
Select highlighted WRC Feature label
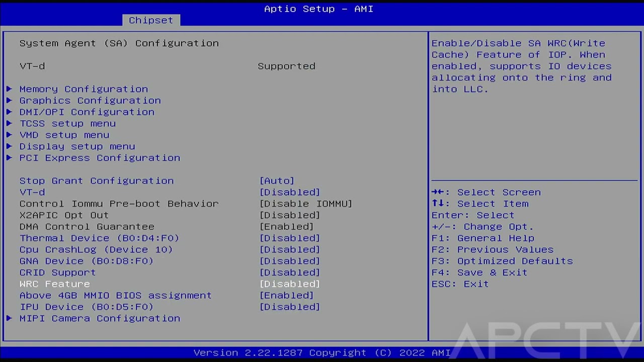pyautogui.click(x=55, y=284)
